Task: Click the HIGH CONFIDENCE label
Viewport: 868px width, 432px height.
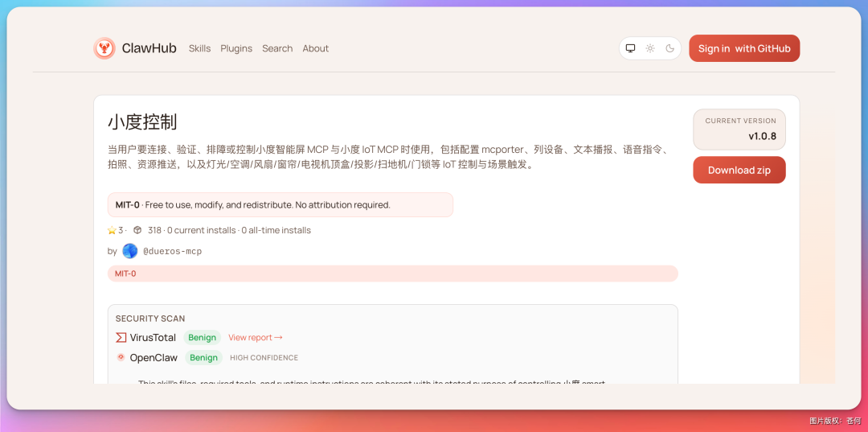Action: click(x=264, y=358)
